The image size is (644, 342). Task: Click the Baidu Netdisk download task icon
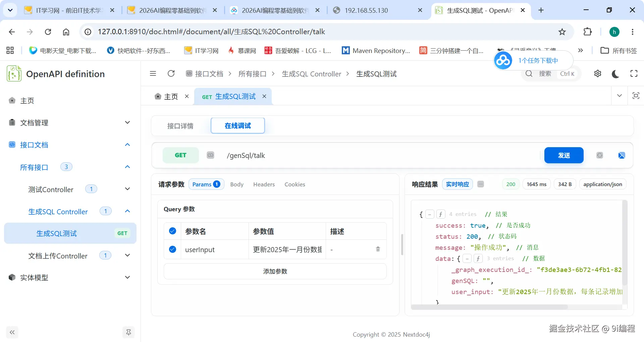coord(503,60)
